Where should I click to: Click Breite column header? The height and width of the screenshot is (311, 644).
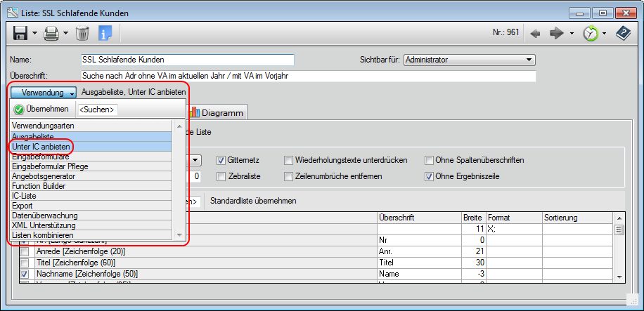click(x=472, y=218)
